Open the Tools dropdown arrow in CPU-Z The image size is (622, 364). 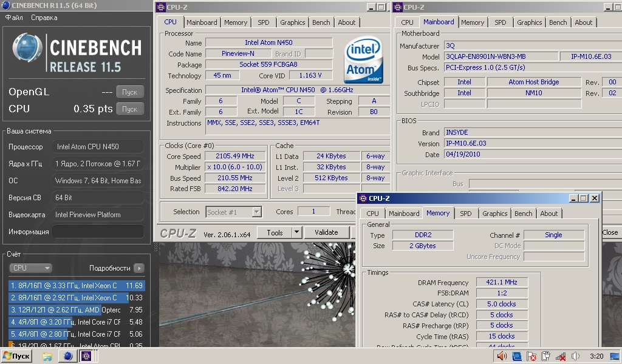click(296, 232)
